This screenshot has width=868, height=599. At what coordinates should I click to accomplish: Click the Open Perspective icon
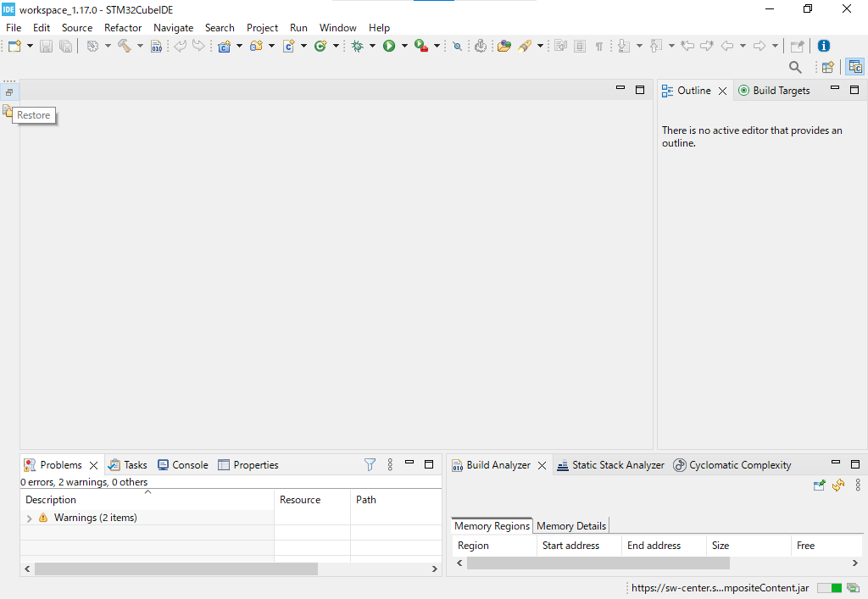coord(828,68)
